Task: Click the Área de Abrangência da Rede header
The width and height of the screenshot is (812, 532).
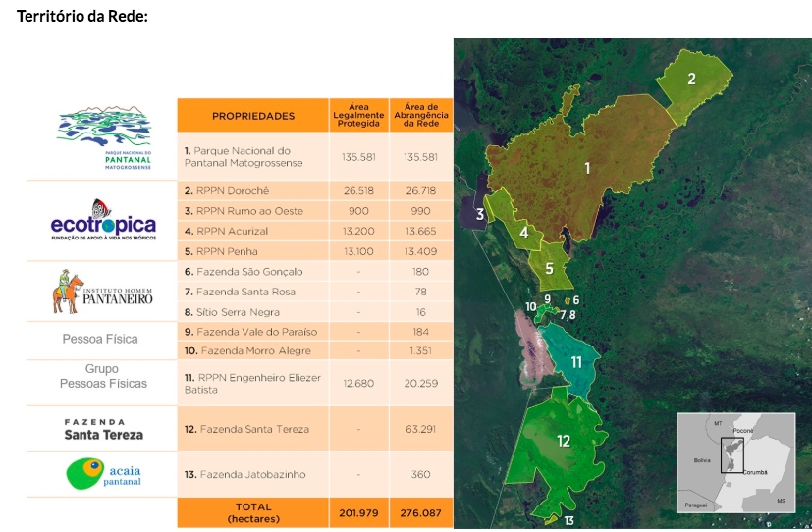Action: point(422,114)
